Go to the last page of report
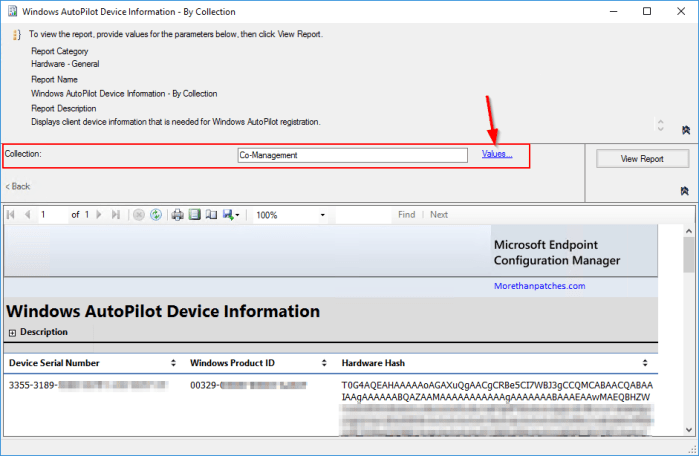The image size is (699, 456). 116,215
